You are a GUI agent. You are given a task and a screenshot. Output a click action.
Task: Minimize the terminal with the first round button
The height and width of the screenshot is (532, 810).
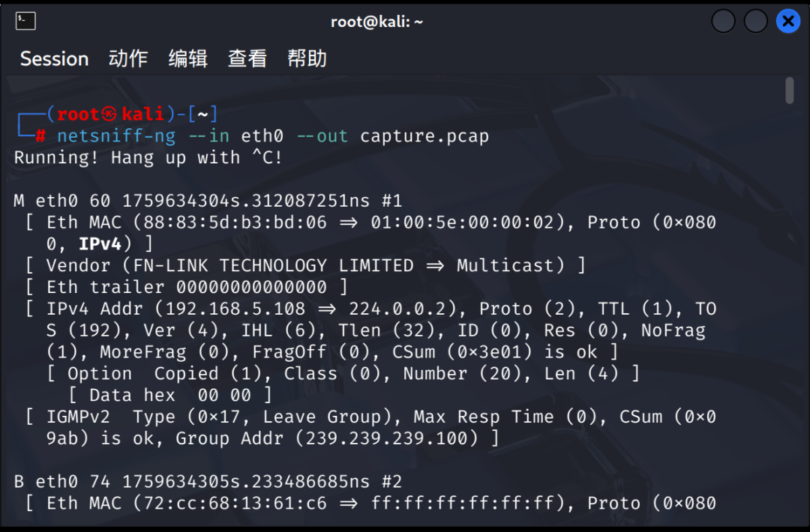(x=723, y=21)
